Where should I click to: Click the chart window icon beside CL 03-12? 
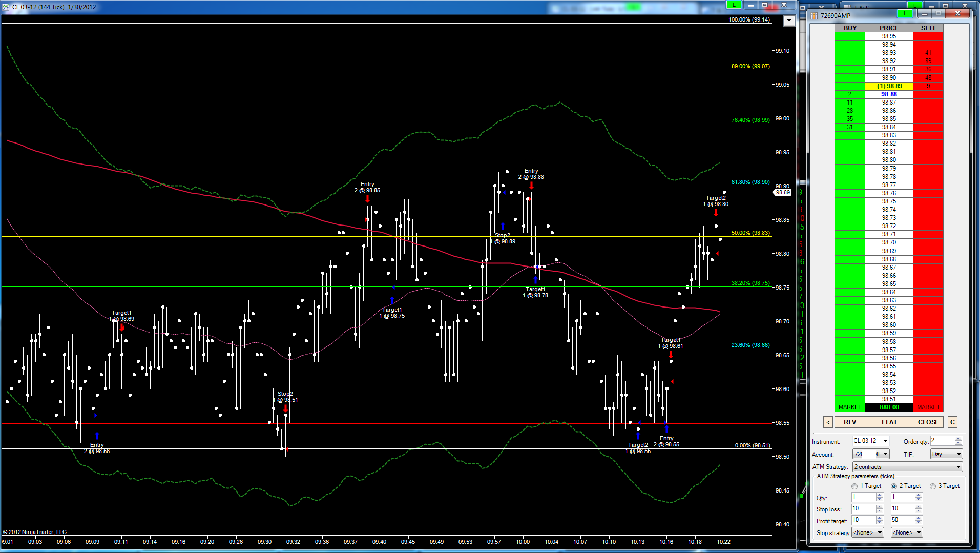[x=7, y=7]
